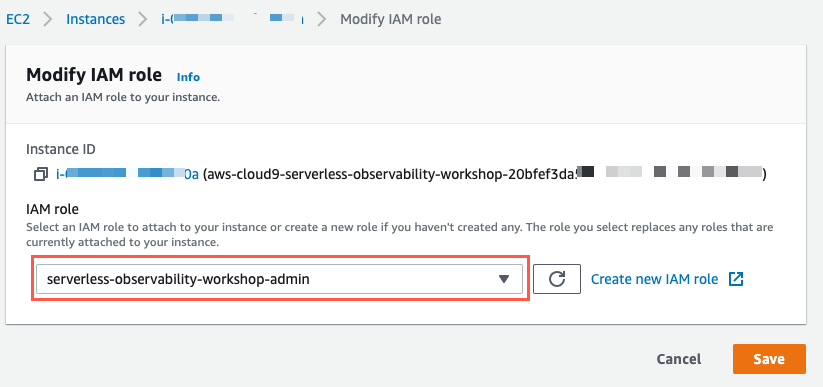Image resolution: width=823 pixels, height=387 pixels.
Task: Click the dropdown triangle in the IAM role selector
Action: (x=504, y=279)
